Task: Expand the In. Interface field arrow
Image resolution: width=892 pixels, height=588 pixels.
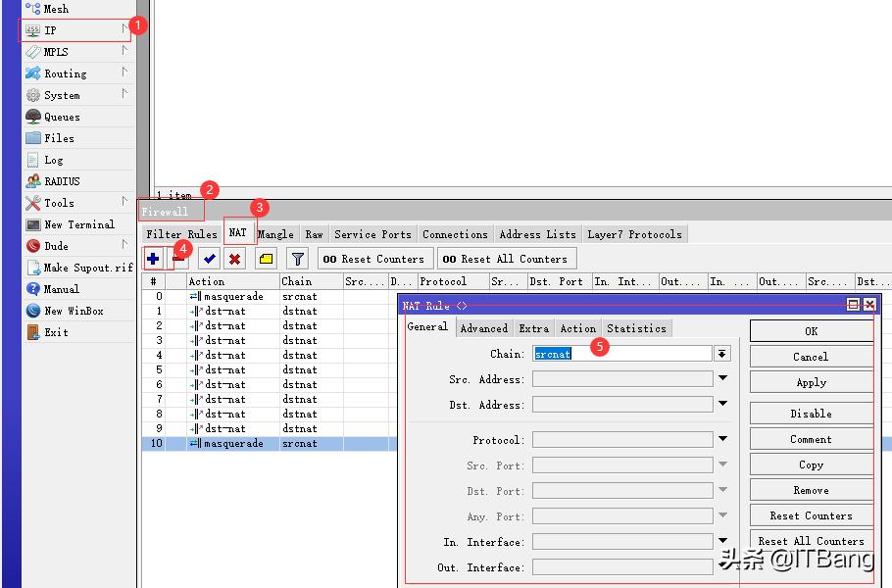Action: [722, 541]
